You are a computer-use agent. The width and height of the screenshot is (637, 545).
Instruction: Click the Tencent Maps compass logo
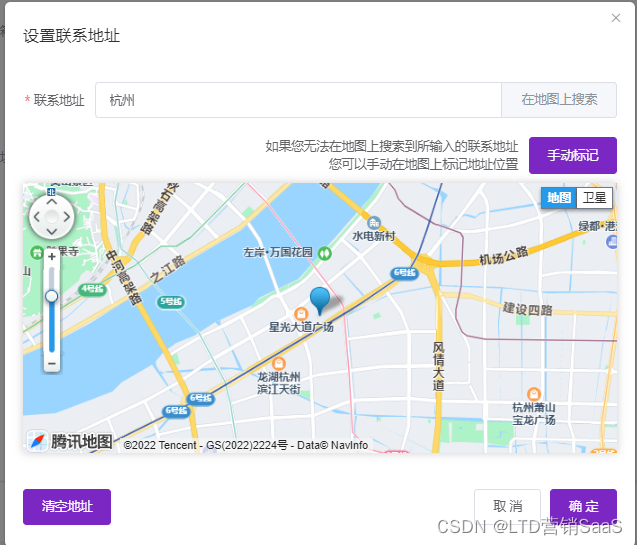[x=37, y=441]
